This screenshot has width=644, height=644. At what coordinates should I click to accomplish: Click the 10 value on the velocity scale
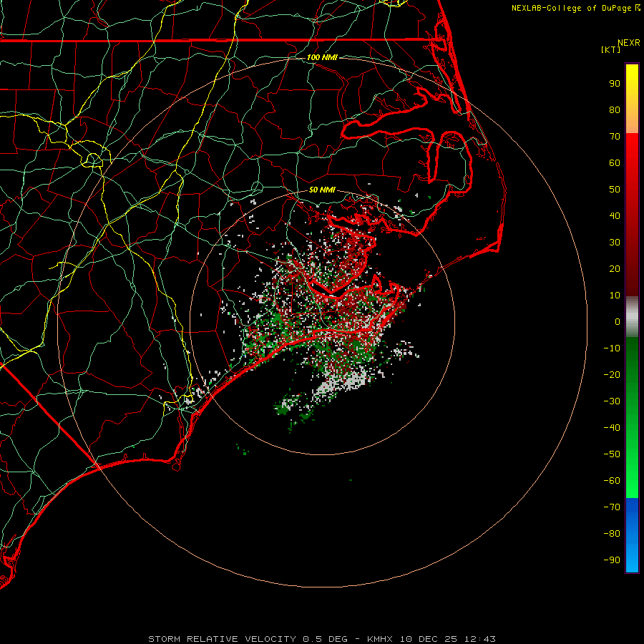click(615, 296)
